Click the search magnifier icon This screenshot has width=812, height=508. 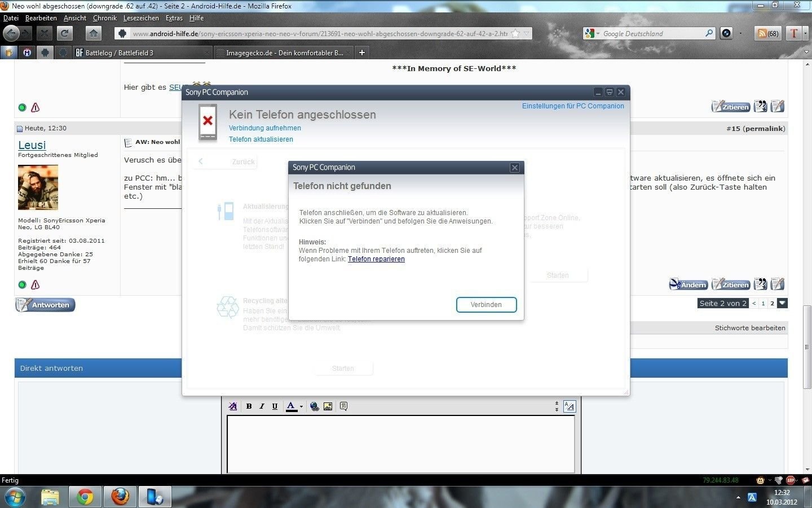(709, 34)
